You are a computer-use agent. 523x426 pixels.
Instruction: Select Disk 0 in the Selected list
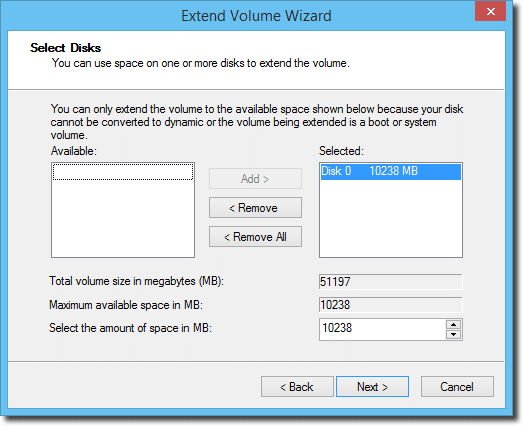pyautogui.click(x=391, y=171)
